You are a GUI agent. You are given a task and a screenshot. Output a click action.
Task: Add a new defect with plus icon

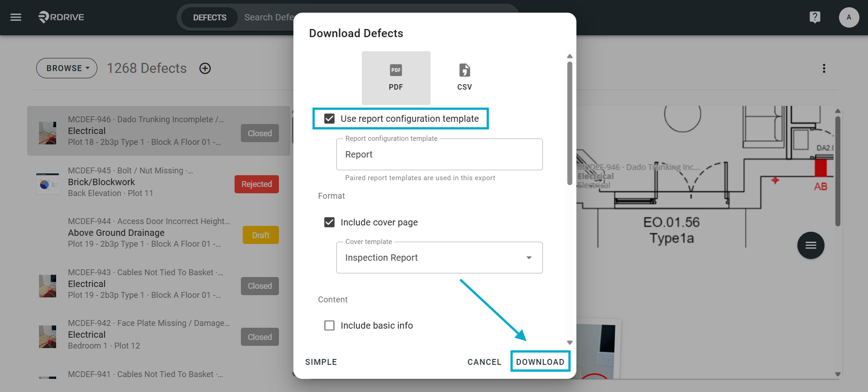tap(205, 68)
